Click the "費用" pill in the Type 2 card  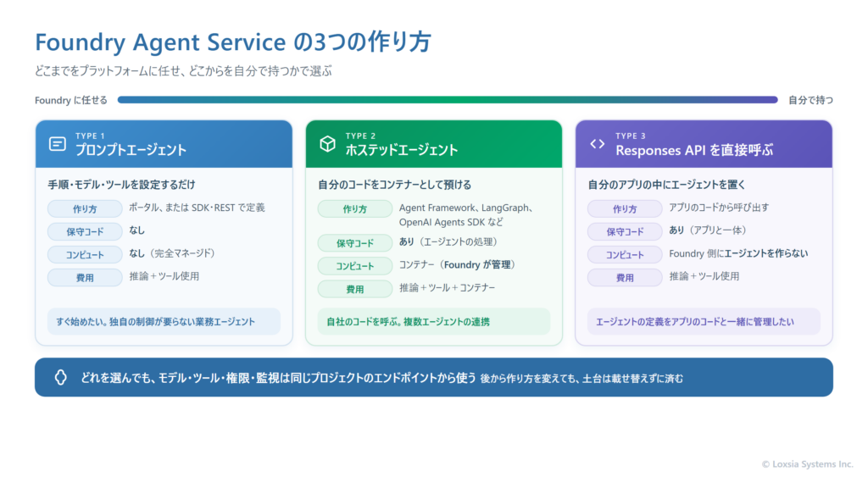coord(355,289)
